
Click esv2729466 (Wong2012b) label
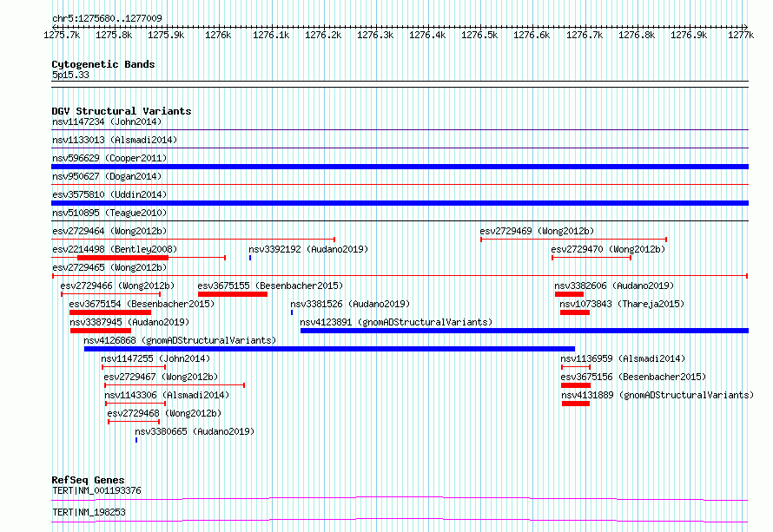coord(117,286)
